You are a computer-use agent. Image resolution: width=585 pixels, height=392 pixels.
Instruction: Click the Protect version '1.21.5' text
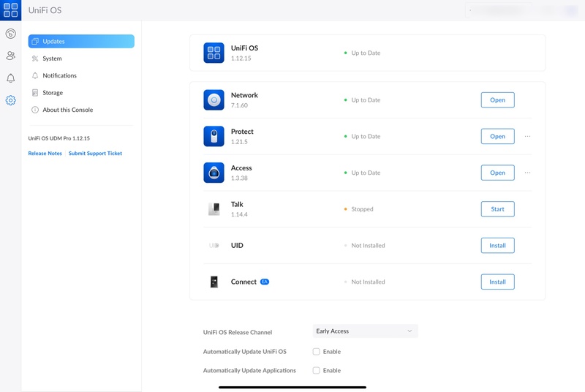pyautogui.click(x=239, y=142)
